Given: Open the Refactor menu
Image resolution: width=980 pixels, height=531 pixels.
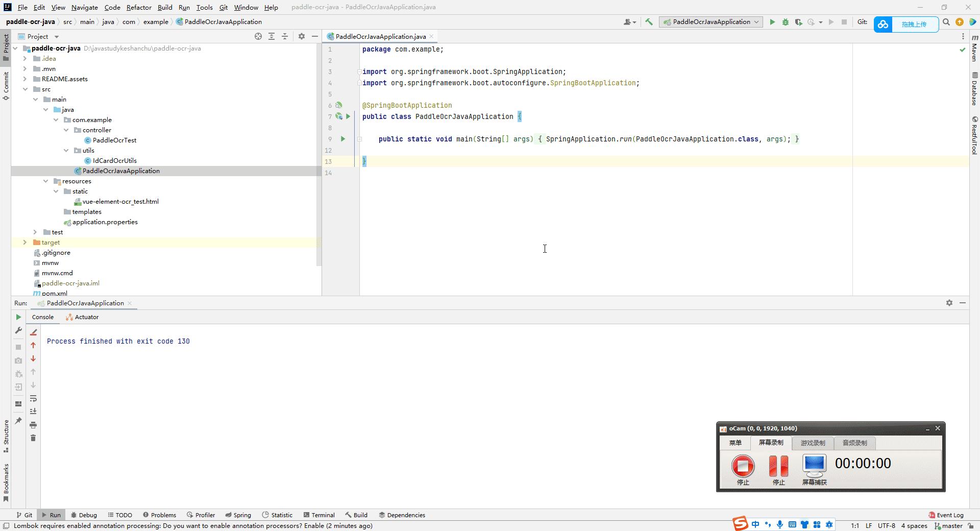Looking at the screenshot, I should (x=139, y=7).
